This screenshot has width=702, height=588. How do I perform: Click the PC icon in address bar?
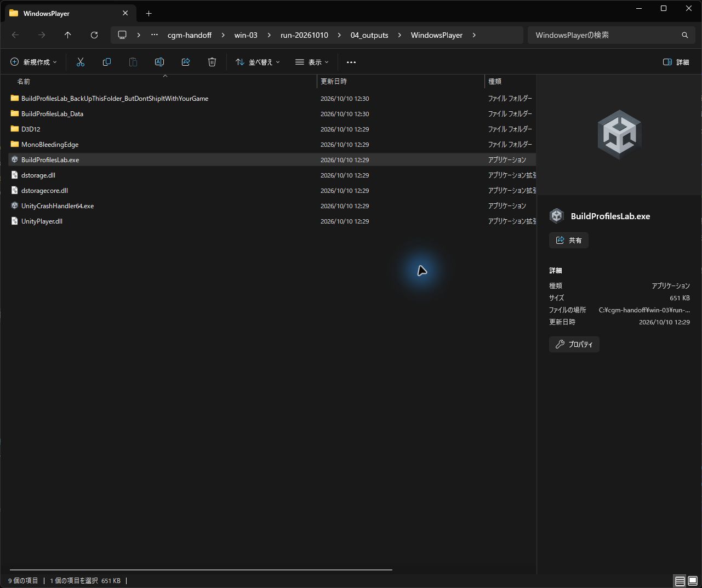[x=122, y=35]
